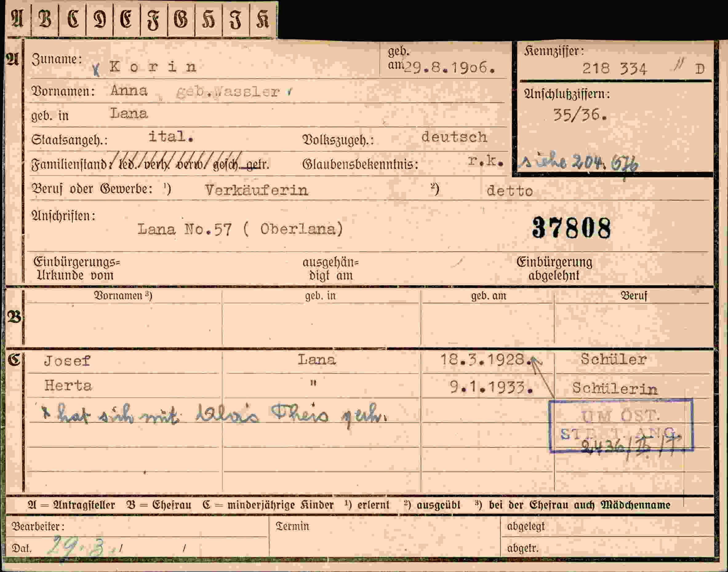This screenshot has height=572, width=728.
Task: Click the child name 'Josef'
Action: (67, 361)
